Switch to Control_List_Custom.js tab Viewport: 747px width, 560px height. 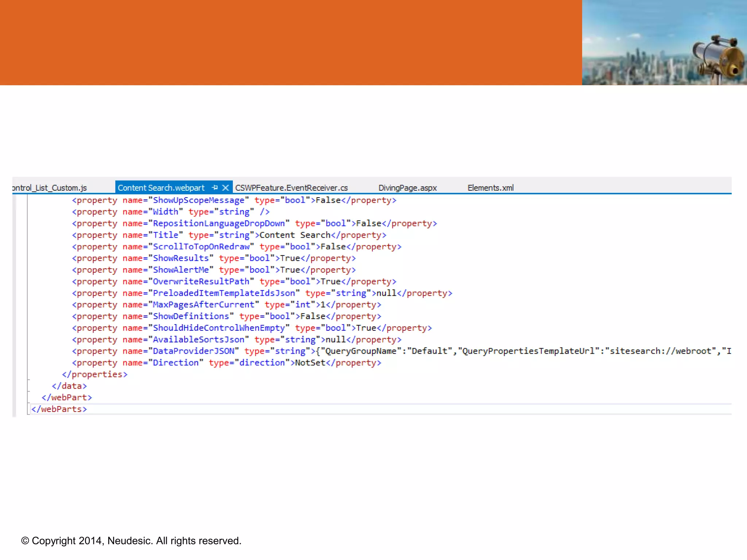tap(50, 188)
